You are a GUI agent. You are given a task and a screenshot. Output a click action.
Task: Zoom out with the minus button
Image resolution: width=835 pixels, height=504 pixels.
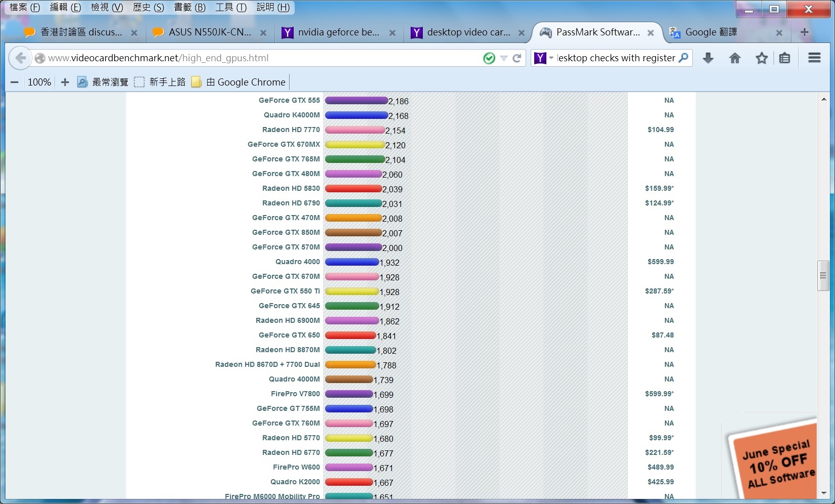(x=15, y=82)
